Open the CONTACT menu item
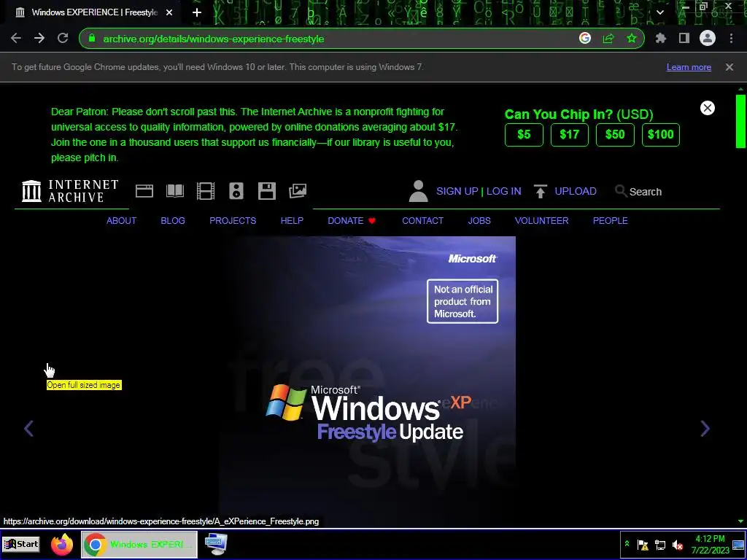Screen dimensions: 747x560 tap(422, 221)
